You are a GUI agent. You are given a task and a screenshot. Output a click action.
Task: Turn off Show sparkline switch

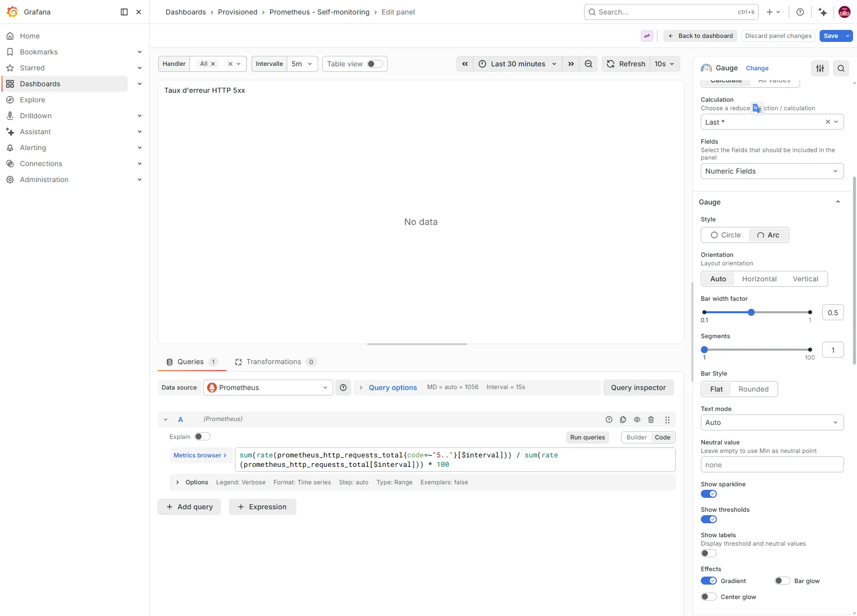709,494
